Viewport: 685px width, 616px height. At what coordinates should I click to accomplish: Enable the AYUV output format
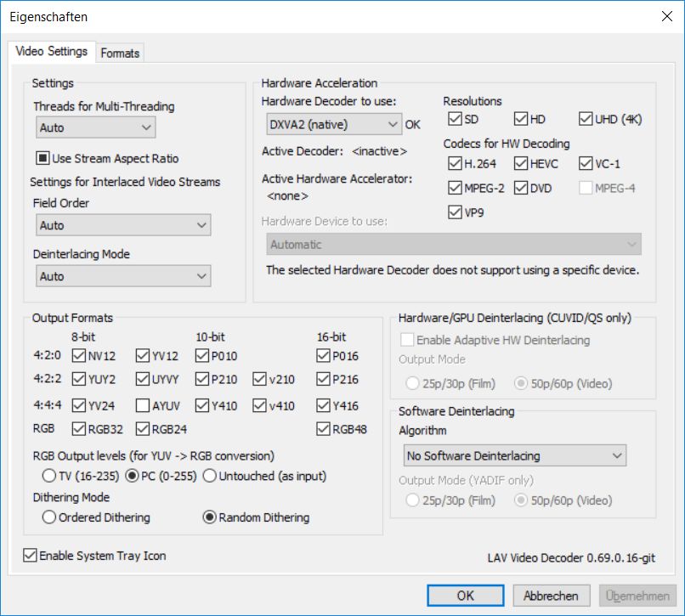144,405
